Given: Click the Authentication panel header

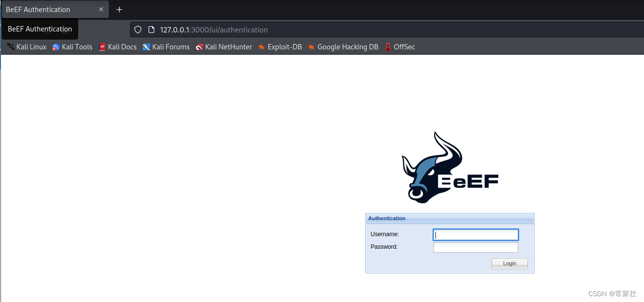Looking at the screenshot, I should (x=450, y=219).
